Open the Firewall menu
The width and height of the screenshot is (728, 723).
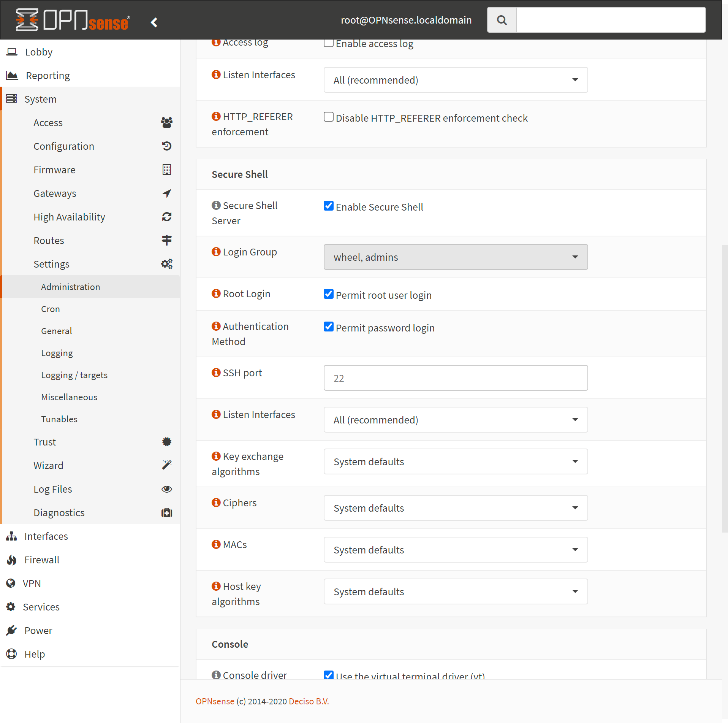pyautogui.click(x=42, y=560)
